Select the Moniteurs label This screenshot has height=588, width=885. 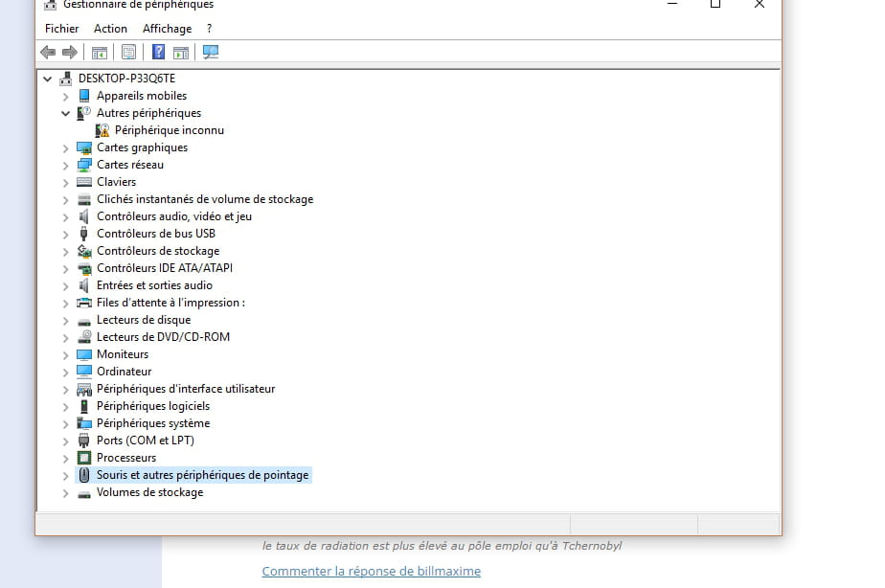[123, 354]
